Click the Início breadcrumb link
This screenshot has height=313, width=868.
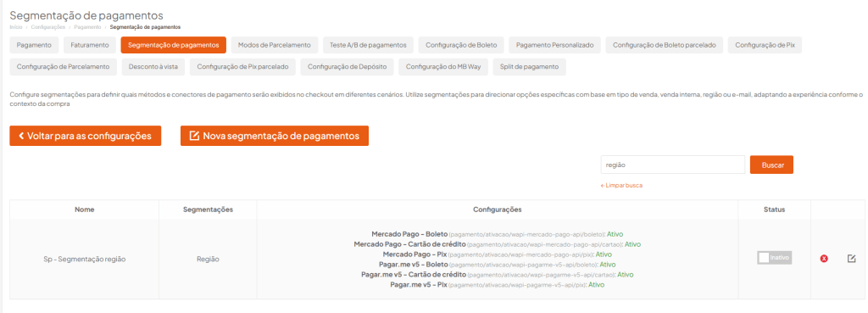pos(16,26)
